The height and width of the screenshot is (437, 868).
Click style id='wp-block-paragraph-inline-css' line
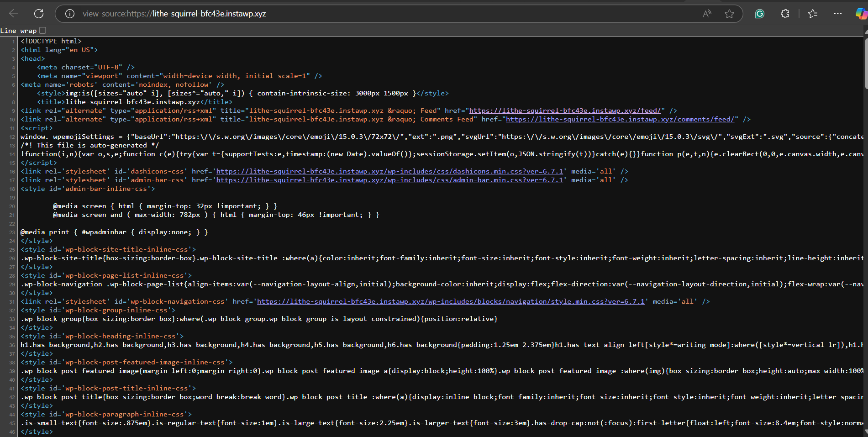106,414
